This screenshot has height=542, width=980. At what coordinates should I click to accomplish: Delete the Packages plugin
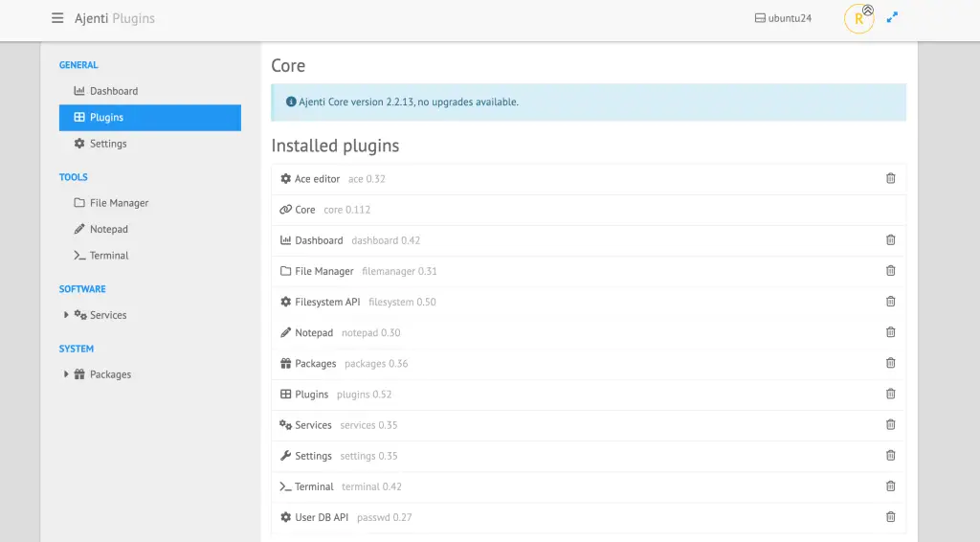pyautogui.click(x=891, y=363)
